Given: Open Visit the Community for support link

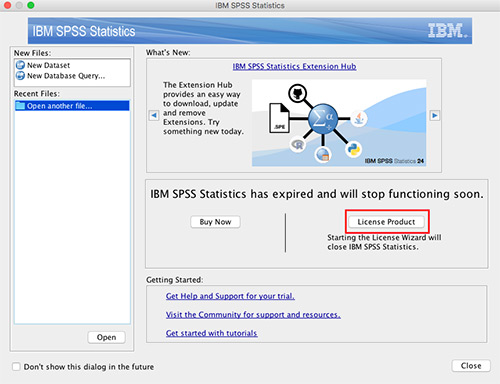Looking at the screenshot, I should click(253, 315).
